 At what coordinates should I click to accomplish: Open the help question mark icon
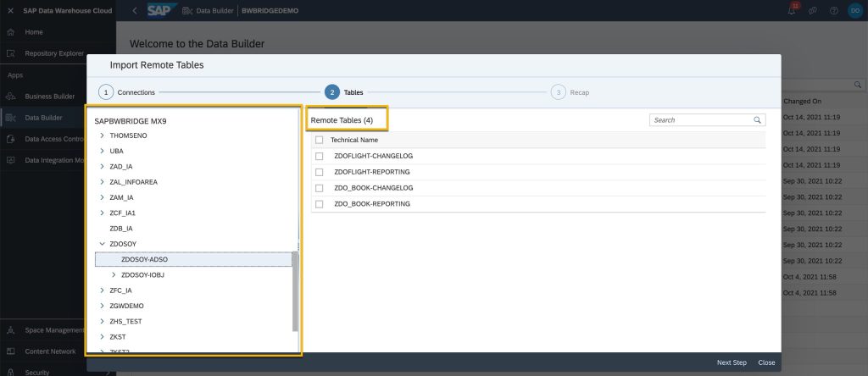pyautogui.click(x=834, y=10)
